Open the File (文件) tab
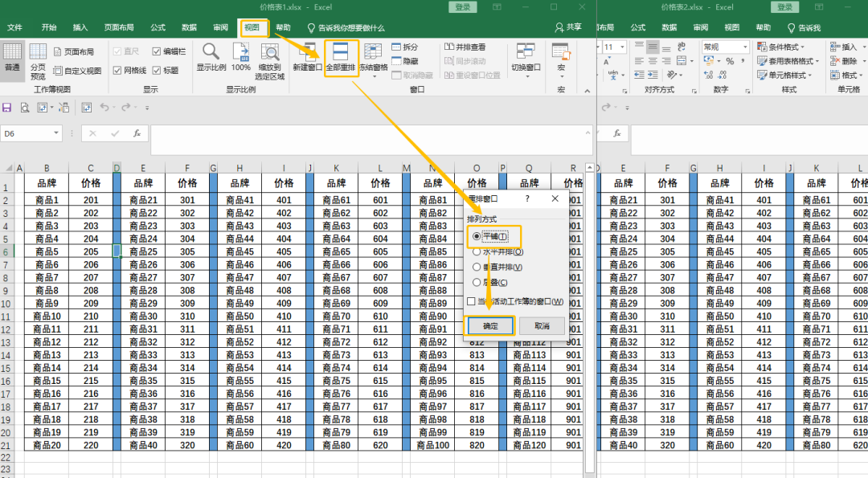The image size is (868, 478). point(15,27)
